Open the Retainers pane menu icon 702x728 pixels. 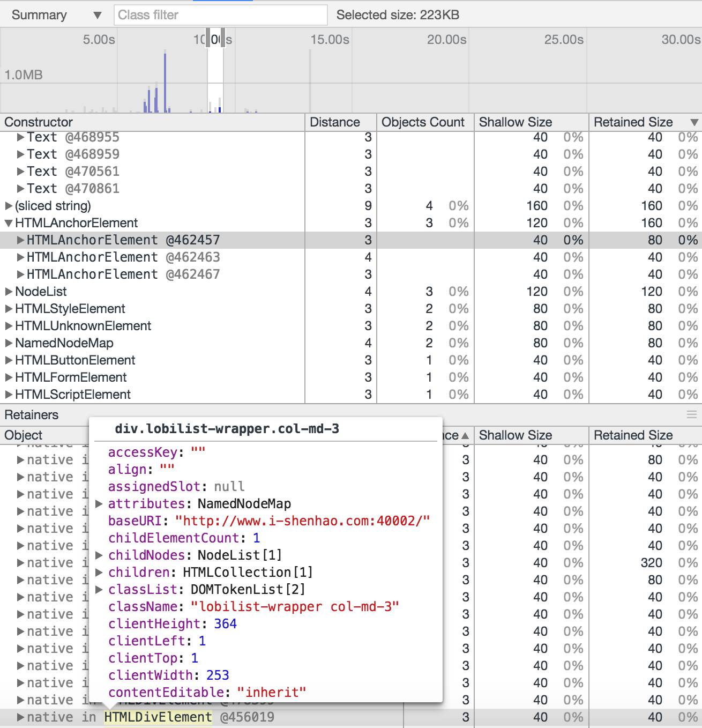click(x=692, y=415)
